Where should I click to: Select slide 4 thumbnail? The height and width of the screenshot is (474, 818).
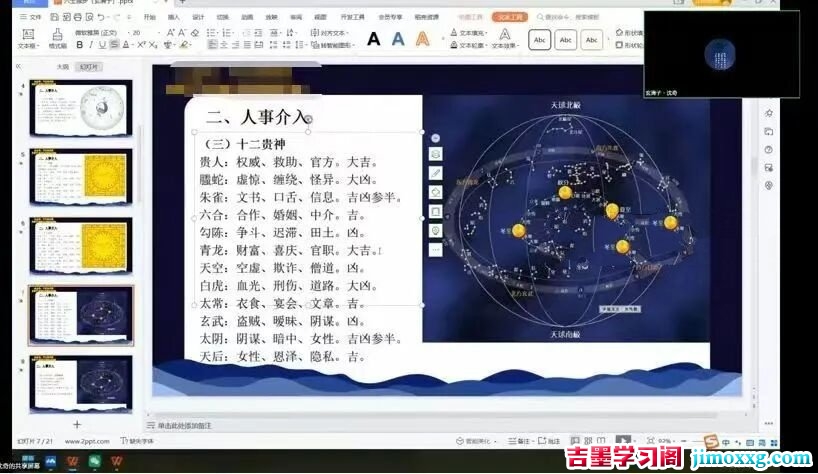(81, 108)
